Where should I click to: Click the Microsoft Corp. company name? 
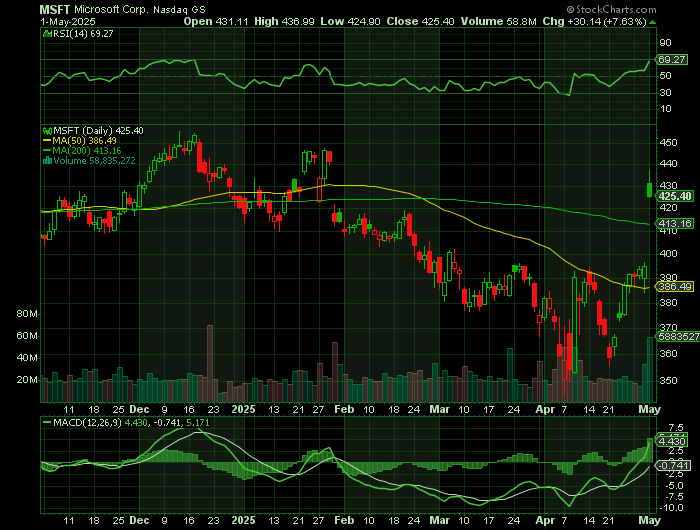pos(111,9)
